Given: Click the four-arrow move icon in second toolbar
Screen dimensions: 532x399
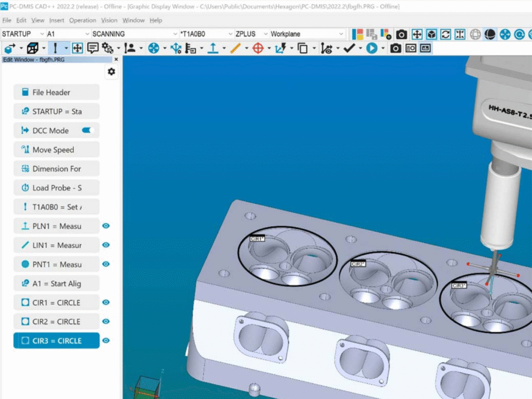Looking at the screenshot, I should pos(77,48).
